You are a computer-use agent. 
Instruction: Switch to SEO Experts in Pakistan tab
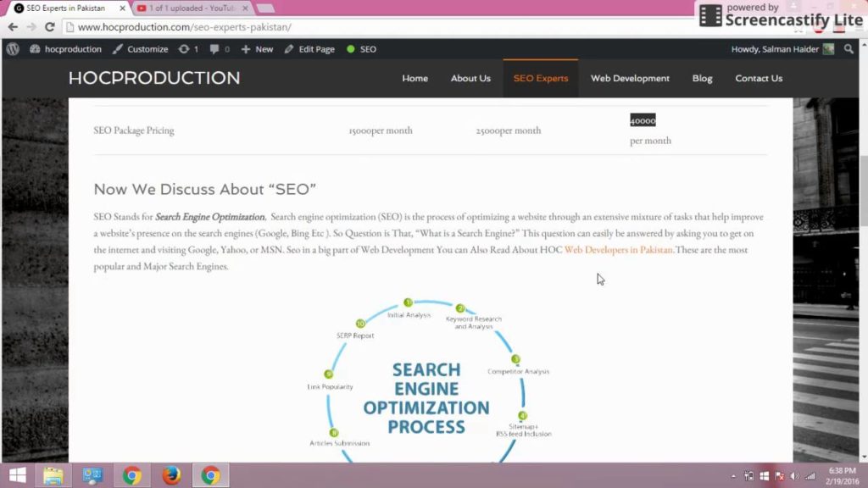point(65,8)
